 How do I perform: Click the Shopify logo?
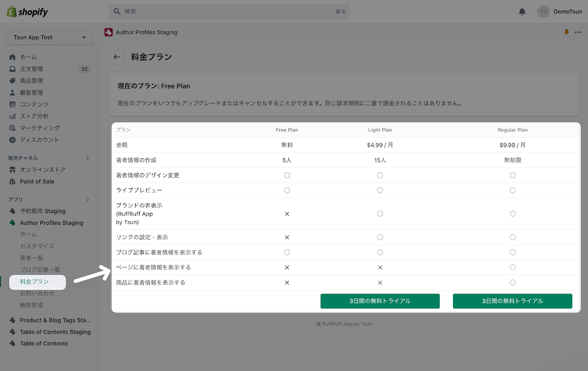pos(27,11)
